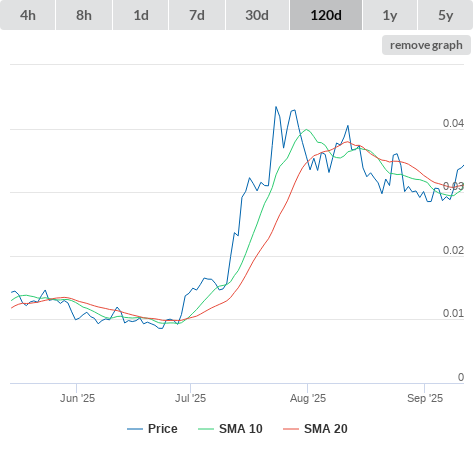
Task: Select the 4h time range tab
Action: [x=27, y=15]
